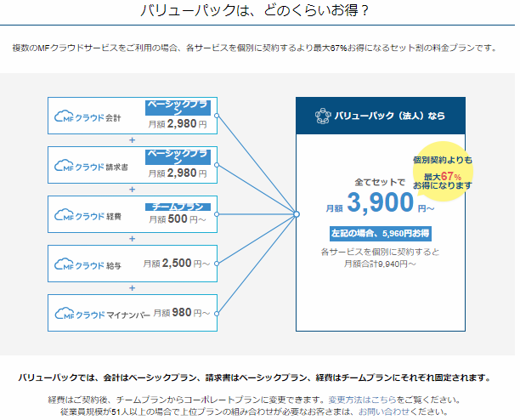Click the bold バリューパックでは、会計は note line

click(254, 377)
